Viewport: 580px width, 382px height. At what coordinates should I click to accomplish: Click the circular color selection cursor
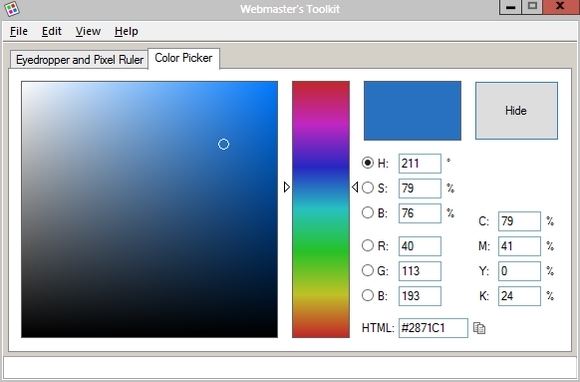pos(223,144)
